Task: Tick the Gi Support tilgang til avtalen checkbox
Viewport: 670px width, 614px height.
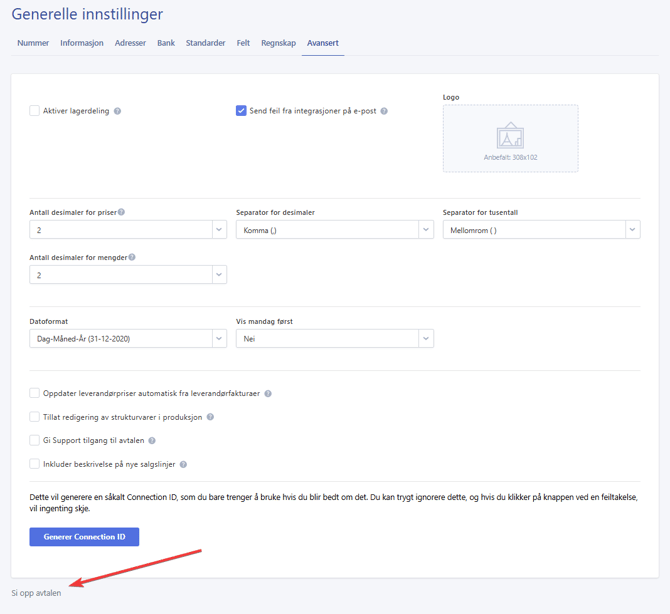Action: [35, 440]
